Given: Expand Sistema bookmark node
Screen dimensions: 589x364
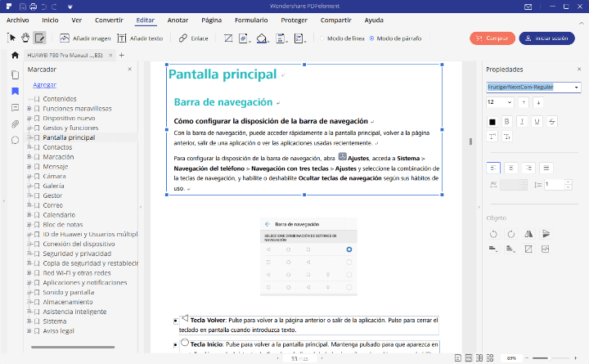Looking at the screenshot, I should [29, 321].
